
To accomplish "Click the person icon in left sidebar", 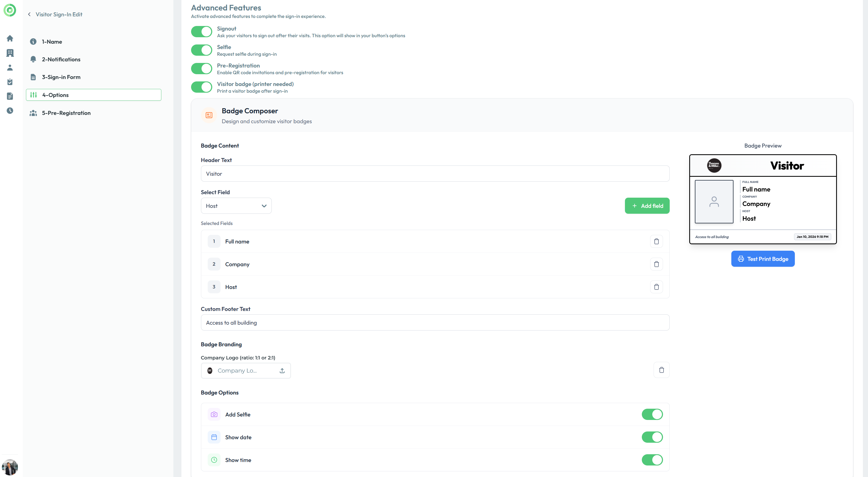I will pos(10,67).
